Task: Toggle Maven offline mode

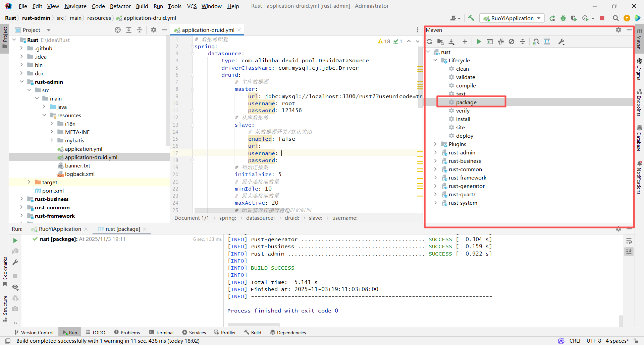Action: (x=501, y=42)
